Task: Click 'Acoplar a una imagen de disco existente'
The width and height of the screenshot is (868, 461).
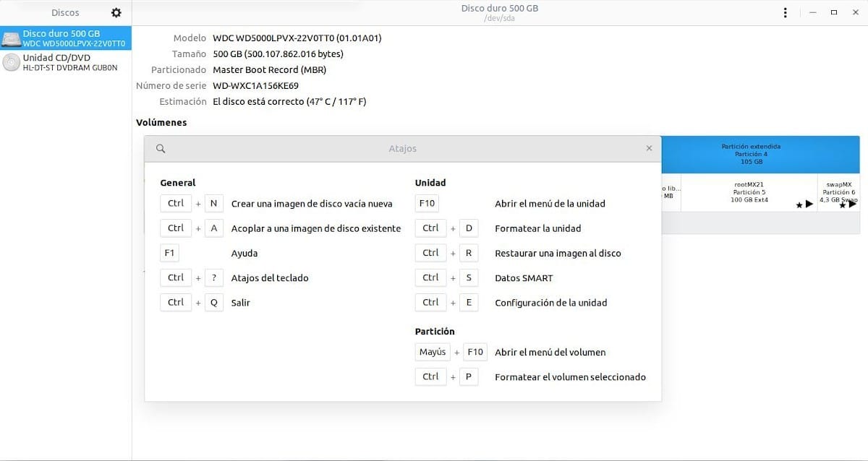Action: pyautogui.click(x=316, y=228)
